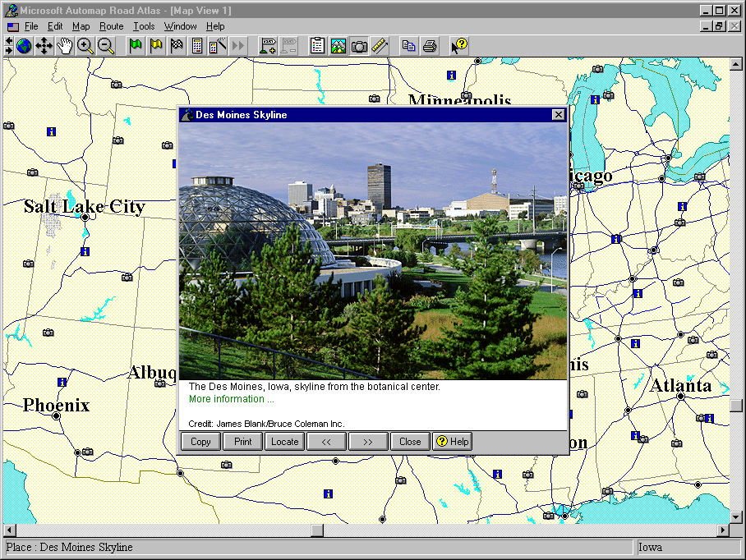This screenshot has width=746, height=560.
Task: Open the clipboard notes list icon
Action: click(317, 46)
